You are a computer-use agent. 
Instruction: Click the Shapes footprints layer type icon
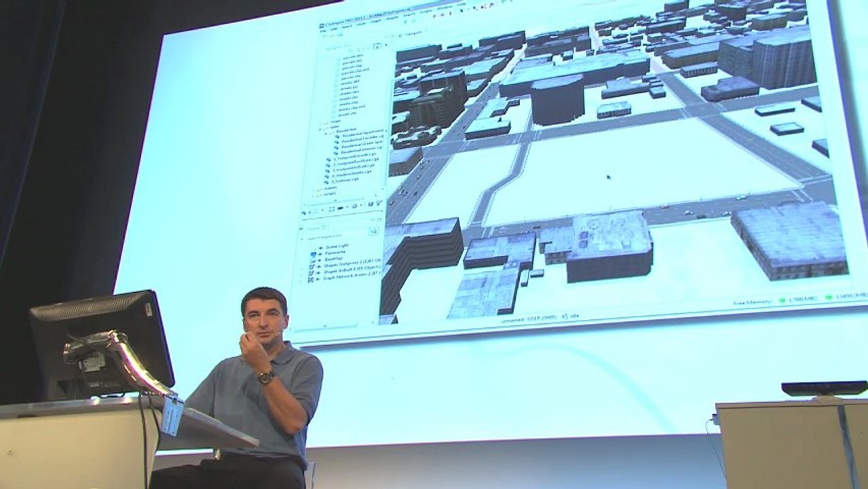pyautogui.click(x=312, y=267)
